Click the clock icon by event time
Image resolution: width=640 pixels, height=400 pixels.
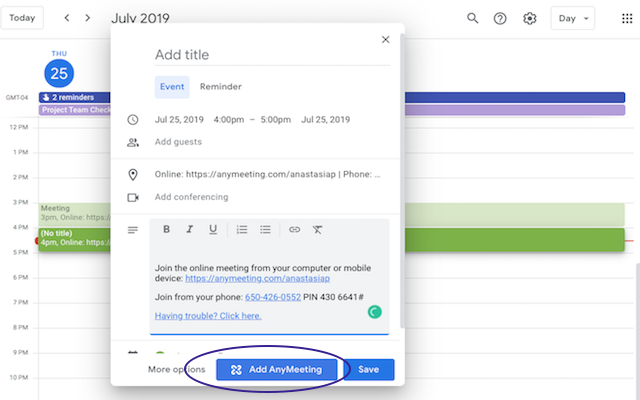pos(133,120)
